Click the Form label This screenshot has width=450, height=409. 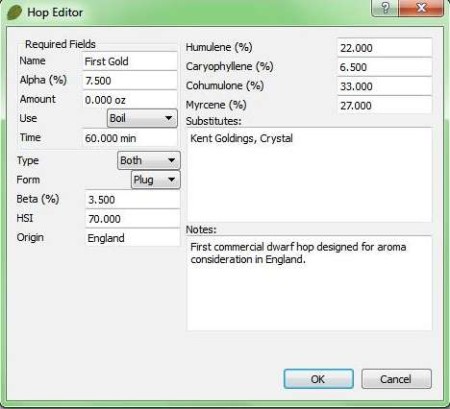pos(28,180)
